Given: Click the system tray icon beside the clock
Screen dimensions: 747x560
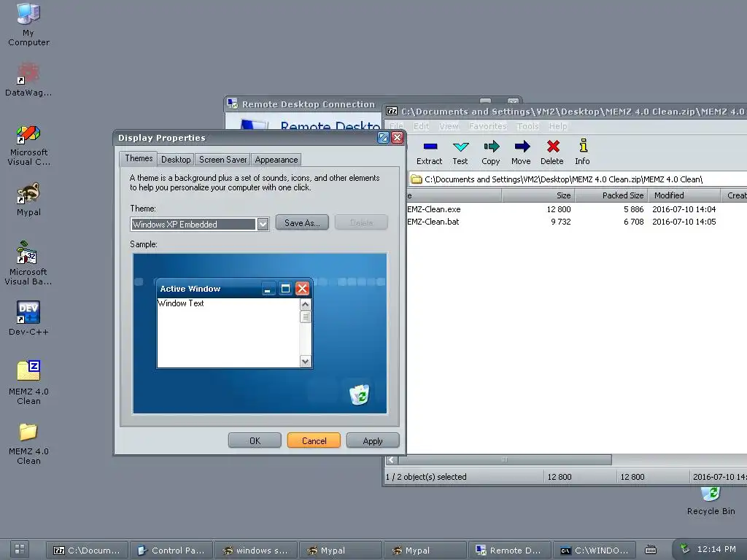Looking at the screenshot, I should point(685,549).
